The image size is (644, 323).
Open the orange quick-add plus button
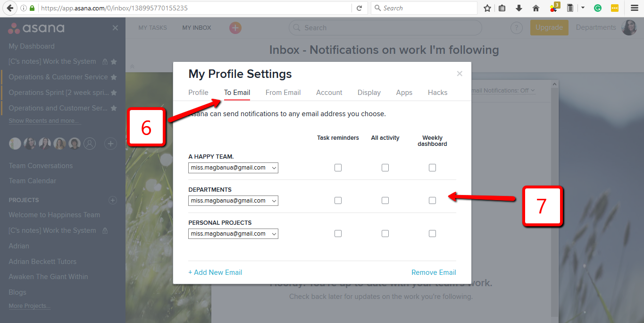(x=235, y=28)
